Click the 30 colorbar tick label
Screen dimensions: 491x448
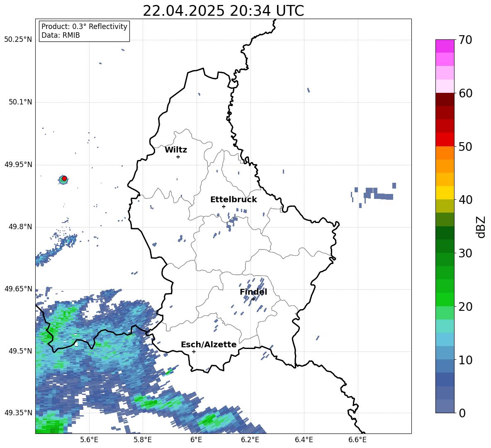click(465, 253)
